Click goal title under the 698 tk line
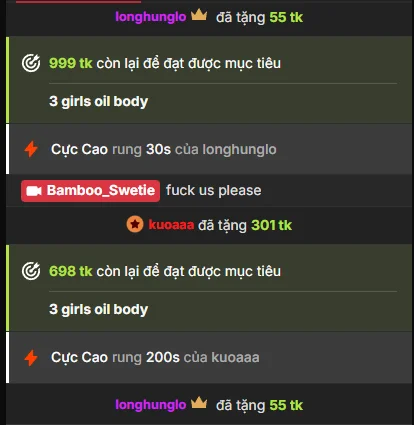The height and width of the screenshot is (425, 414). click(x=99, y=309)
